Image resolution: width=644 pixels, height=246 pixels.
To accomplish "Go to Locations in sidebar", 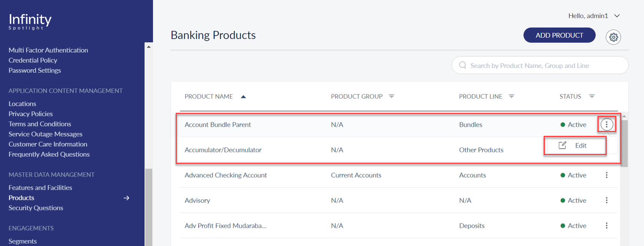I will coord(22,104).
